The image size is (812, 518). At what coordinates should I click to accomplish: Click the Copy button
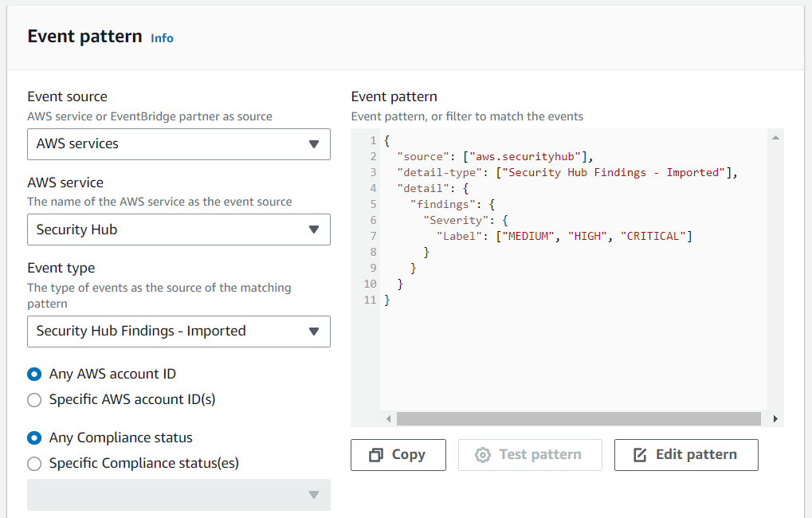tap(398, 454)
